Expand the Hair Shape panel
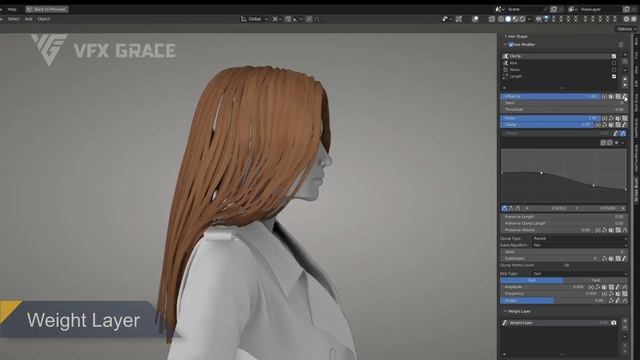This screenshot has width=640, height=360. 517,36
